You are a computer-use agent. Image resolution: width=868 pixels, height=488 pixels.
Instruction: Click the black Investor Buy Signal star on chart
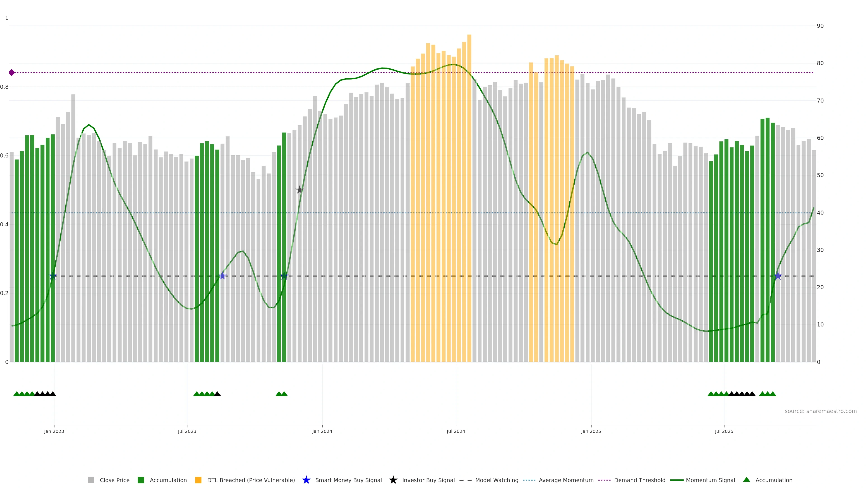[x=300, y=190]
